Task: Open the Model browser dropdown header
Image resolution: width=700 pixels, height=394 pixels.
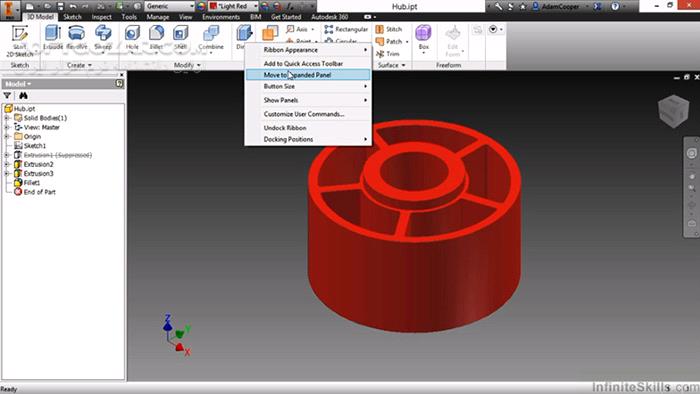Action: click(x=18, y=83)
